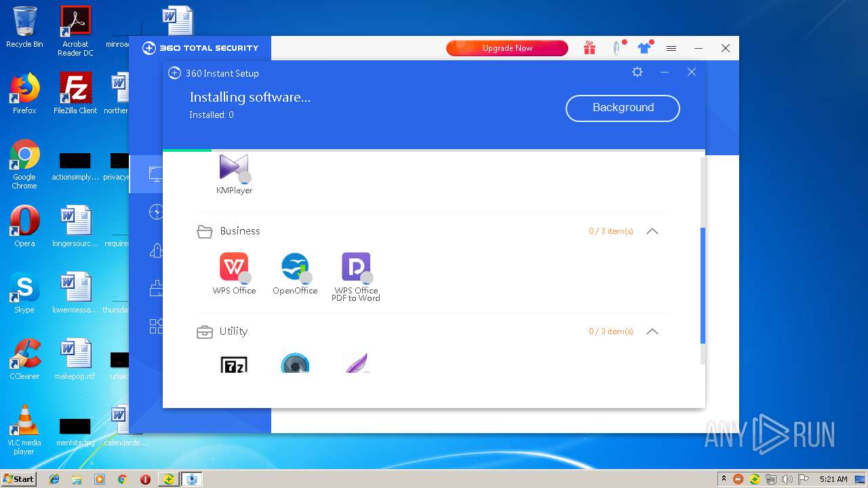
Task: Open Recycle Bin desktop icon
Action: [x=24, y=27]
